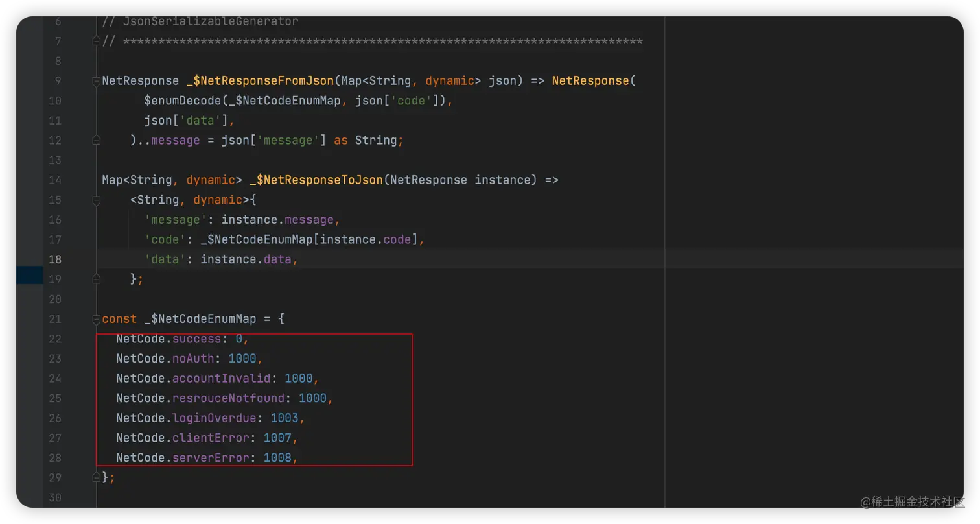The image size is (980, 524).
Task: Click line number 8 in the gutter
Action: 58,61
